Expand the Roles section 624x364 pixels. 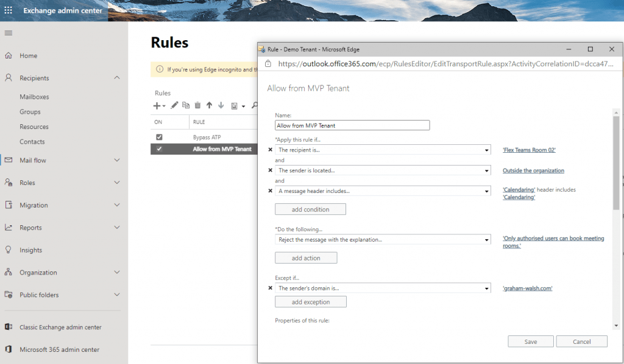(x=117, y=183)
